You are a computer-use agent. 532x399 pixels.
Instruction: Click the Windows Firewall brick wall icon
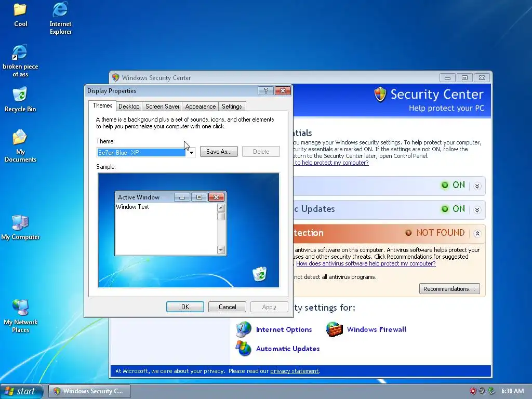pos(335,329)
